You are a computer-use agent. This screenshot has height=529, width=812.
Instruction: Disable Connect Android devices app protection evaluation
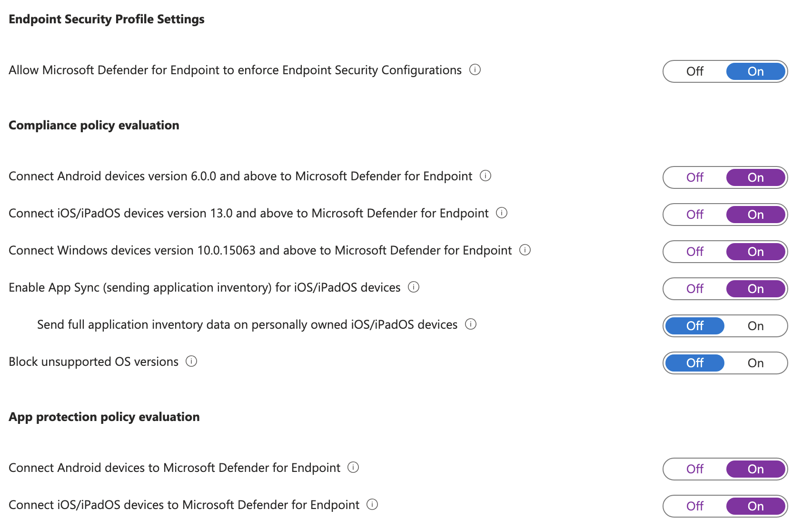pyautogui.click(x=694, y=469)
